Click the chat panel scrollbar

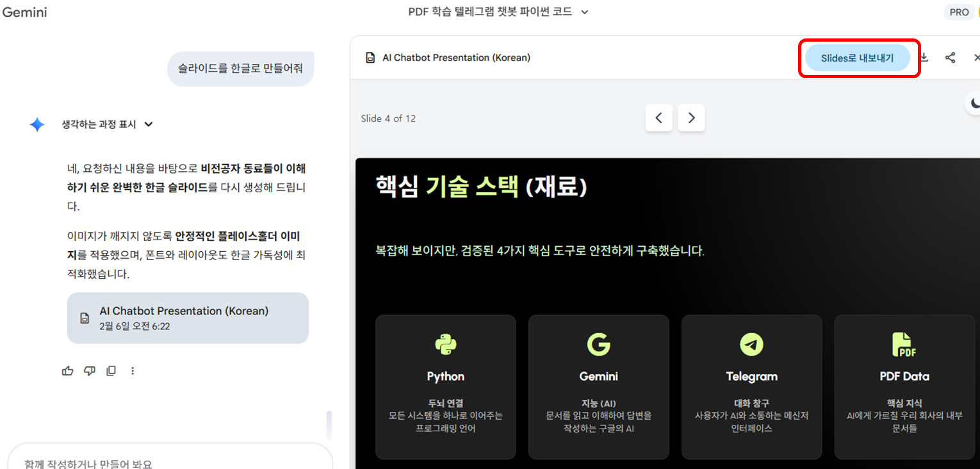329,424
